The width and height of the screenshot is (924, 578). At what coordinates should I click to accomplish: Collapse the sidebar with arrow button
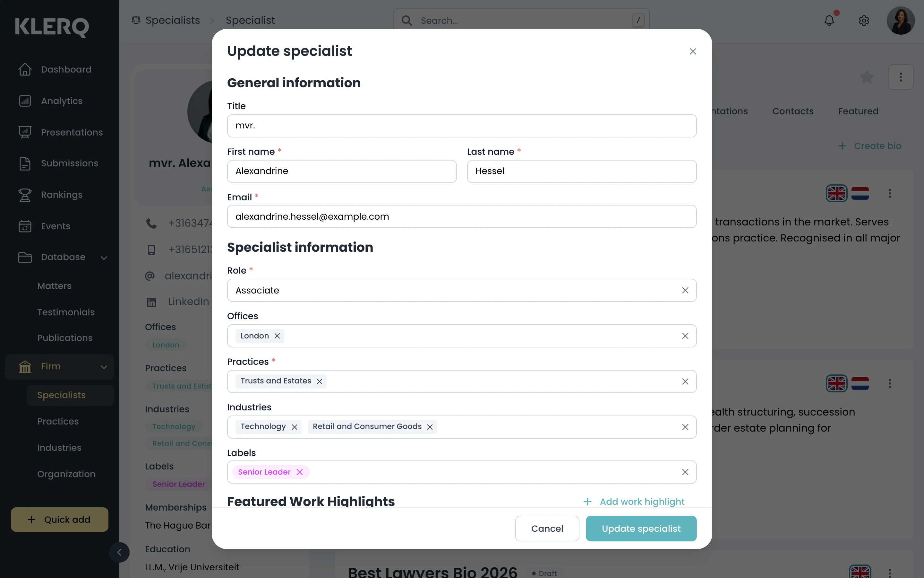[x=119, y=552]
